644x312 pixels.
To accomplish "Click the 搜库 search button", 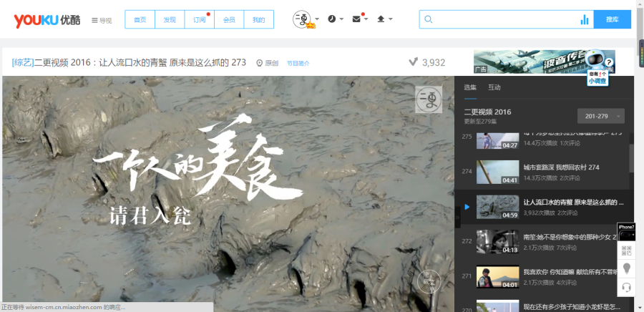I will pos(613,19).
